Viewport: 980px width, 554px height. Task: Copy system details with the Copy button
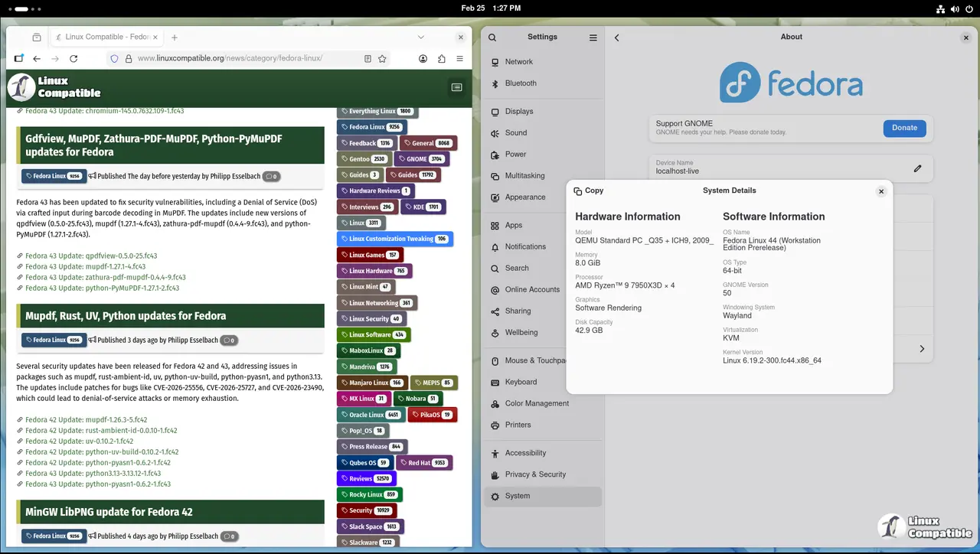click(x=589, y=191)
